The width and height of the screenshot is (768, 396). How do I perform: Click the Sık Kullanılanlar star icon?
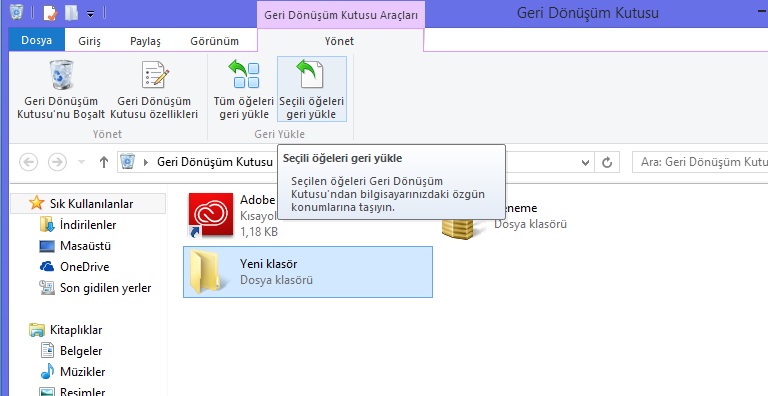pos(37,203)
